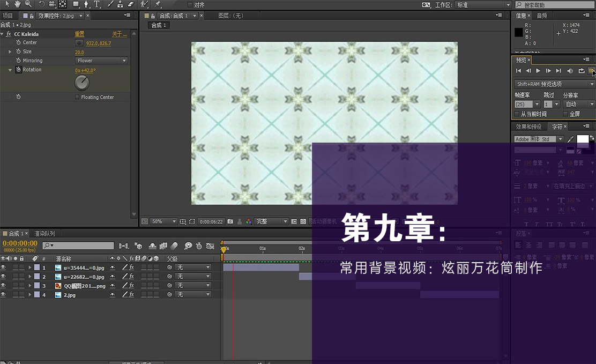Open the composition mini-flowchart in timeline

[123, 246]
